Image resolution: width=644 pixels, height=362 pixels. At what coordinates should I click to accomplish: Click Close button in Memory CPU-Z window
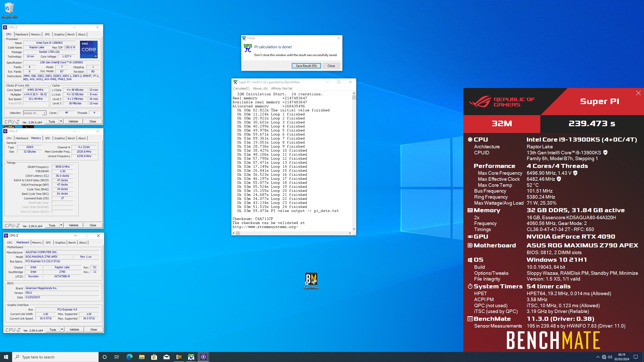point(93,225)
